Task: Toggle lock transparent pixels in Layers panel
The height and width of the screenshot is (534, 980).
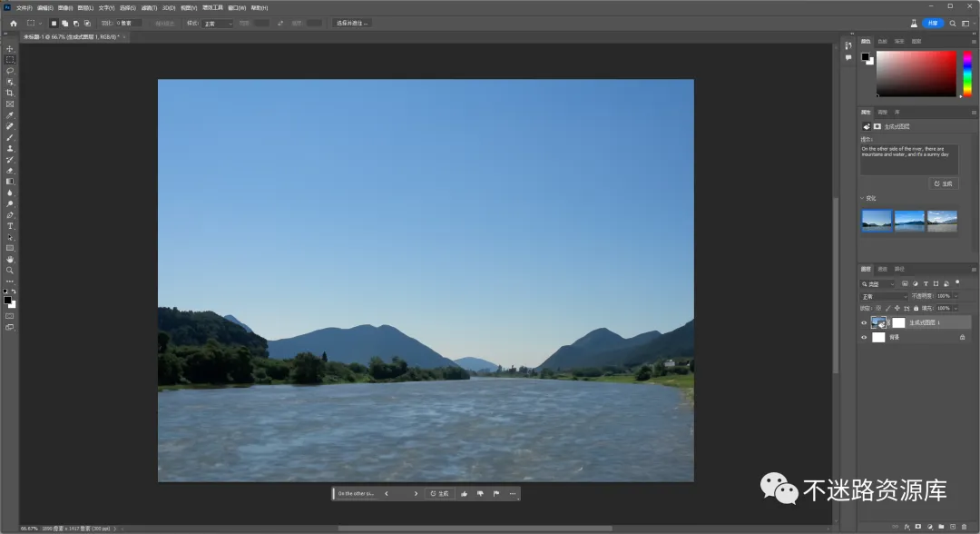Action: tap(878, 308)
